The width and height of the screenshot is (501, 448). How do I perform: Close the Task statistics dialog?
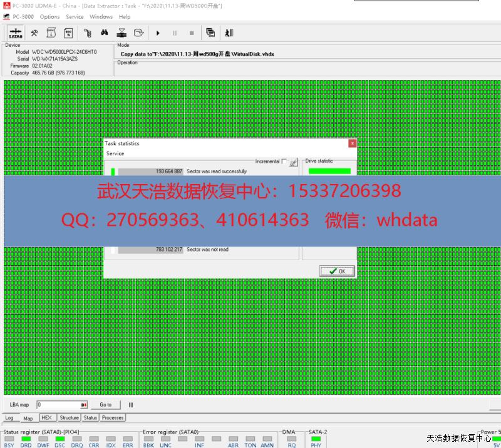click(x=352, y=143)
